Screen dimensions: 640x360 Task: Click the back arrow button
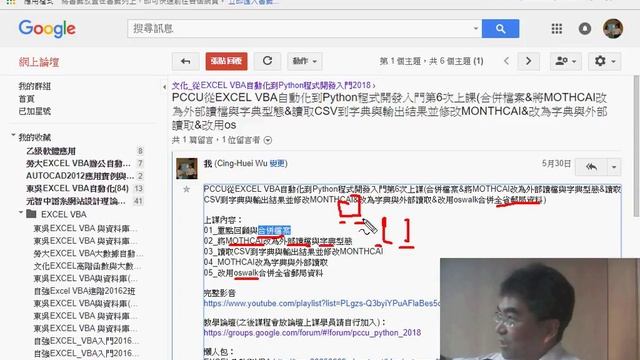coord(185,61)
